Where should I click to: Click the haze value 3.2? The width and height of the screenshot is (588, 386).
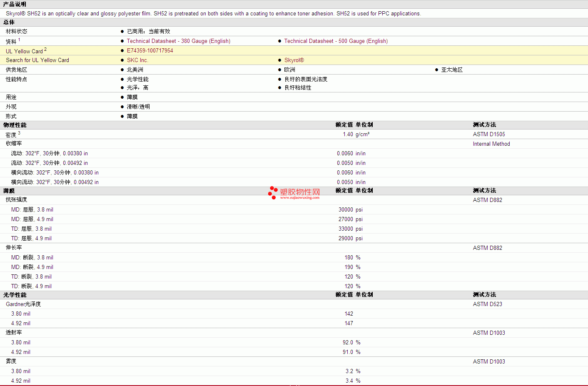[x=349, y=371]
